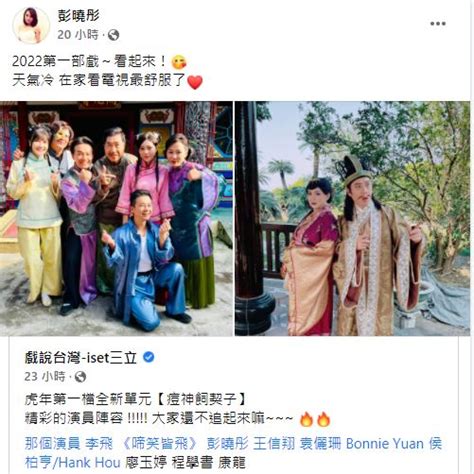
Task: Click the 23 小時 shared post timestamp
Action: pos(45,377)
